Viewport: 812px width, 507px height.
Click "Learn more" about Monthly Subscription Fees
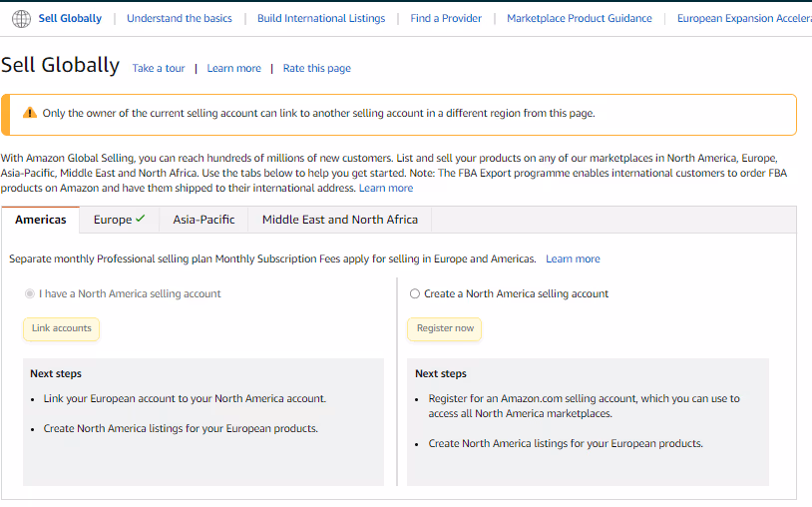click(x=573, y=259)
